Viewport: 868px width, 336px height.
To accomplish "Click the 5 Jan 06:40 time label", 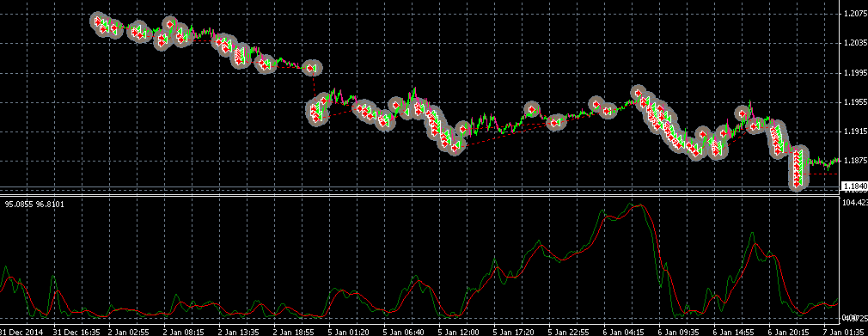I will [405, 331].
